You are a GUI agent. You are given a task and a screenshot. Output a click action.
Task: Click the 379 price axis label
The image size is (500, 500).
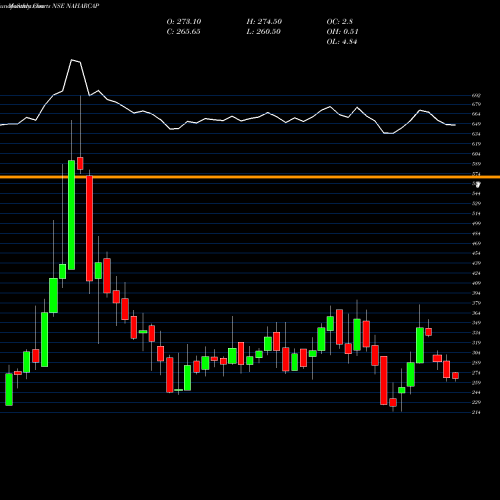tap(476, 303)
